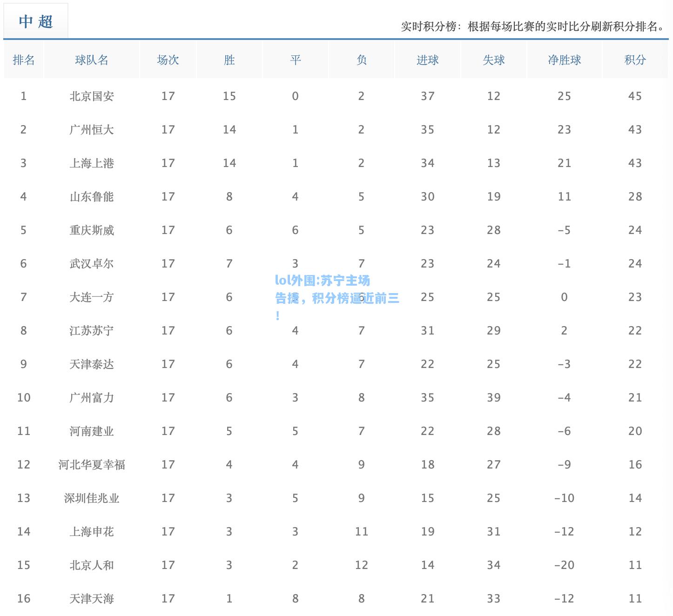673x616 pixels.
Task: Select team 广州恒大
Action: pyautogui.click(x=92, y=130)
